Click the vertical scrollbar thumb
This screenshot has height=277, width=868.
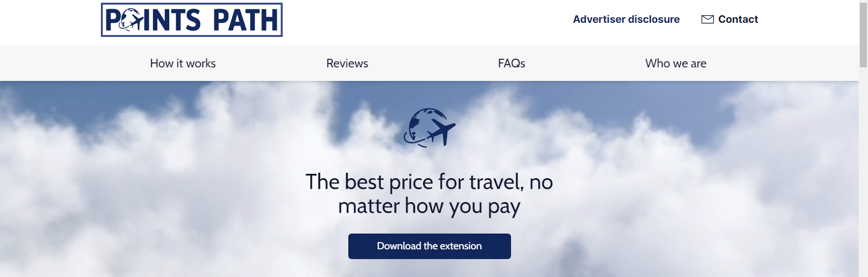coord(863,35)
